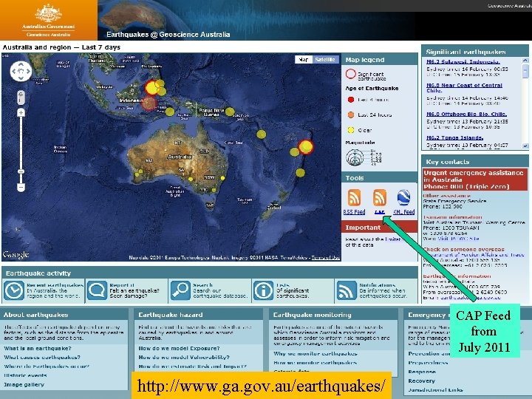Open 'How do we estimate Risk and Impact?' link
This screenshot has width=532, height=399.
click(192, 366)
